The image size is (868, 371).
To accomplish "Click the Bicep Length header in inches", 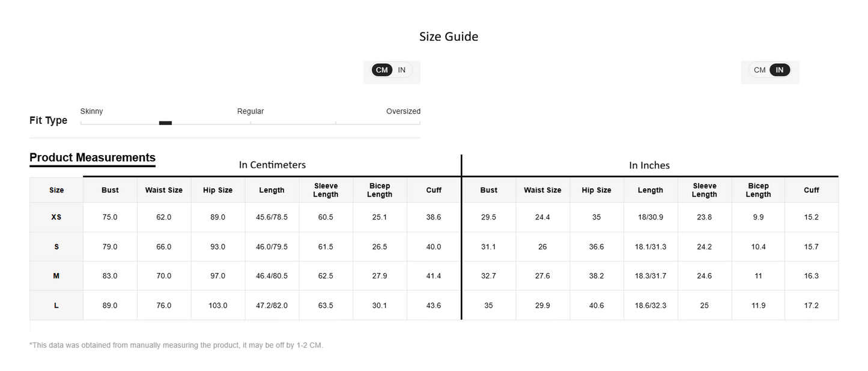I will pyautogui.click(x=758, y=190).
